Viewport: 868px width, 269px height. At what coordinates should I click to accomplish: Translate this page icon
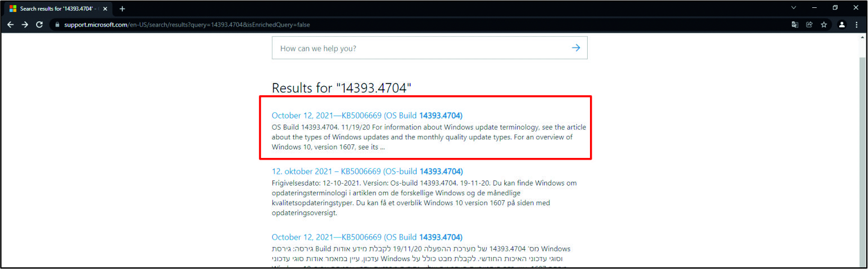(x=795, y=25)
